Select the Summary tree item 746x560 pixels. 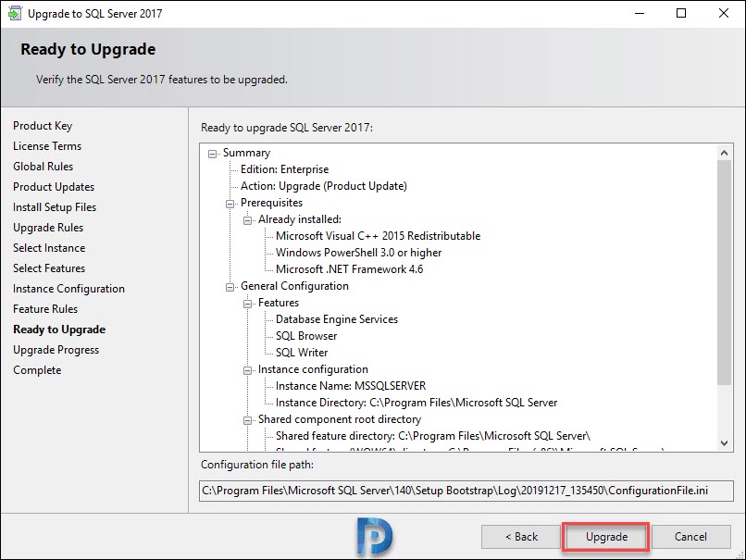[x=246, y=153]
